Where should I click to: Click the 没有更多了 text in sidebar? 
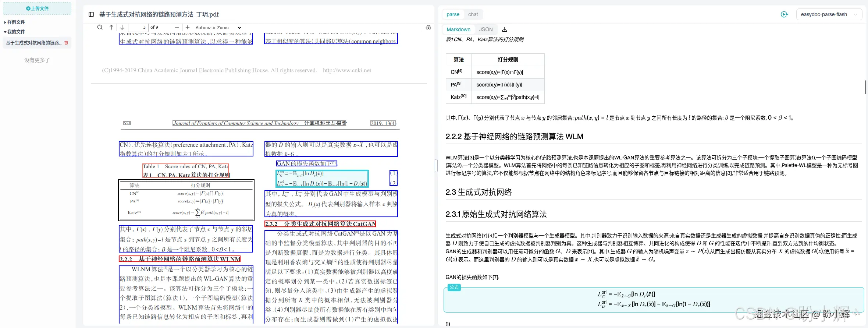tap(37, 60)
